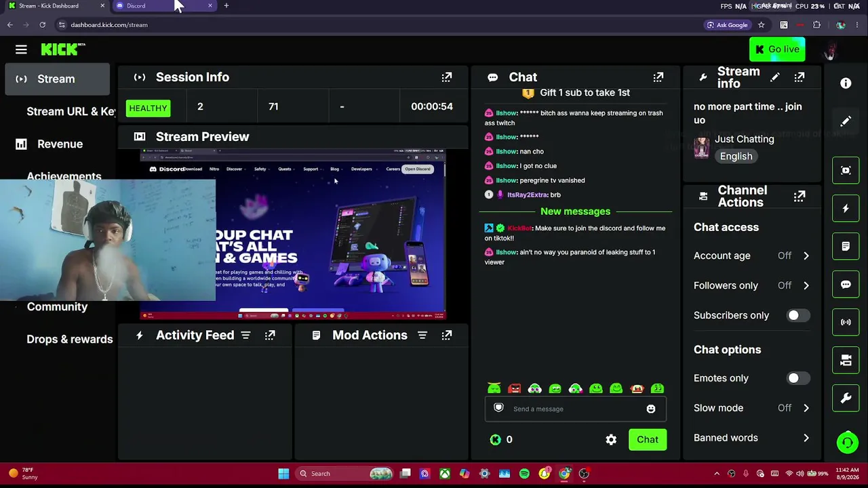Edit stream info with the pencil icon

774,77
